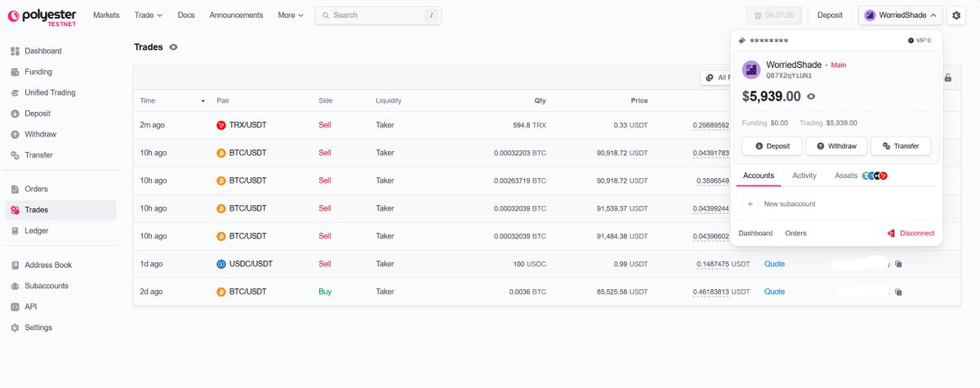Screen dimensions: 980x388
Task: Click the Funding sidebar icon
Action: click(15, 72)
